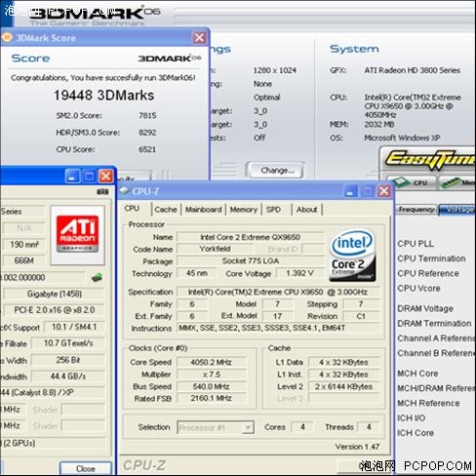This screenshot has width=476, height=476.
Task: Close the CPU-Z window
Action: (x=384, y=191)
